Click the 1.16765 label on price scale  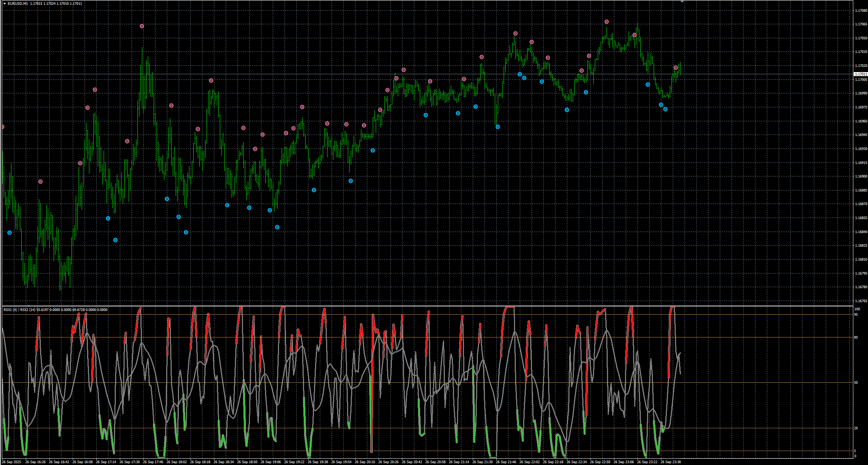[x=861, y=301]
